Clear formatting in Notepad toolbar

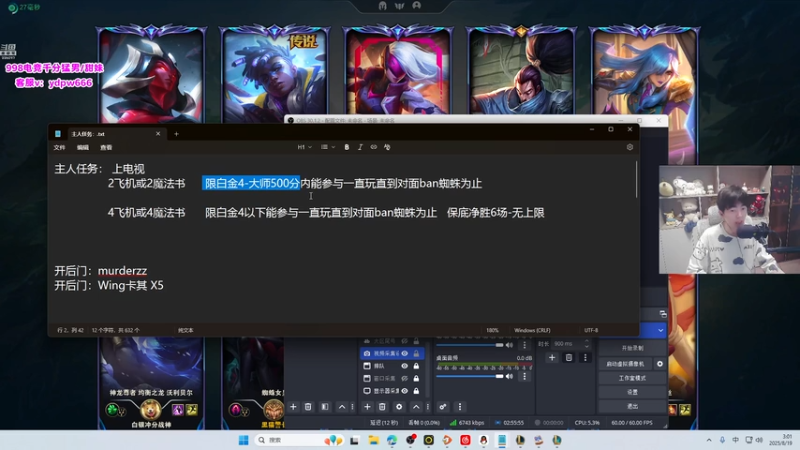click(x=387, y=147)
